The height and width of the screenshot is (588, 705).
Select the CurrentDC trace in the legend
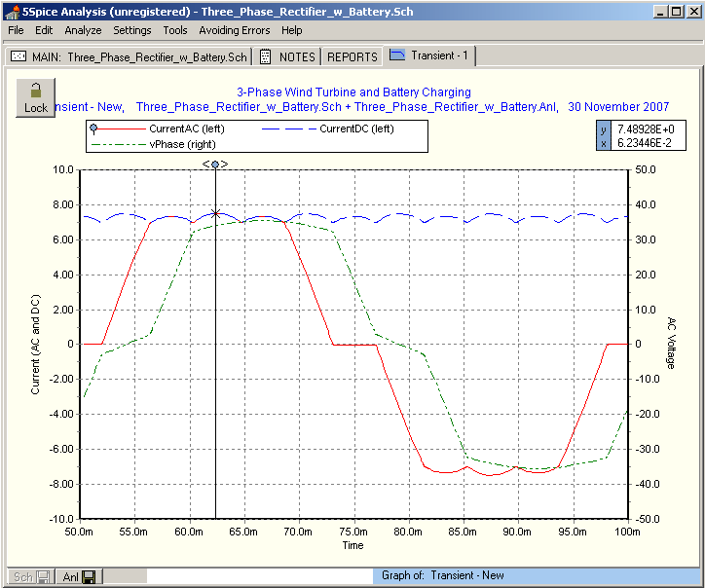tap(355, 129)
